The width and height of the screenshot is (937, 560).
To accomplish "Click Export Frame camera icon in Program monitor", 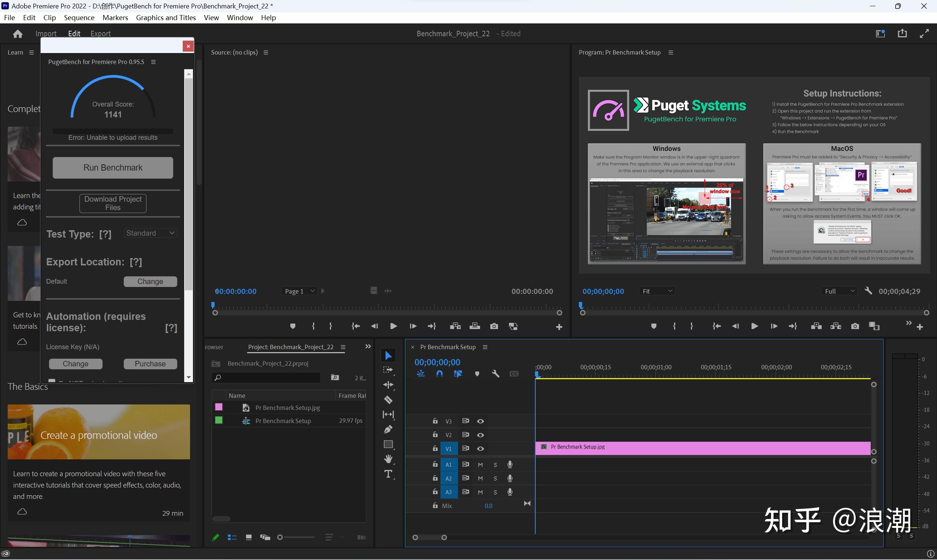I will (x=855, y=326).
